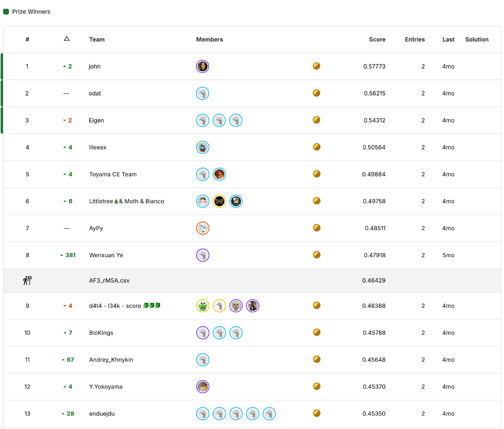Click Illeeex's cartoon avatar
Screen dimensions: 504x429
pos(203,147)
